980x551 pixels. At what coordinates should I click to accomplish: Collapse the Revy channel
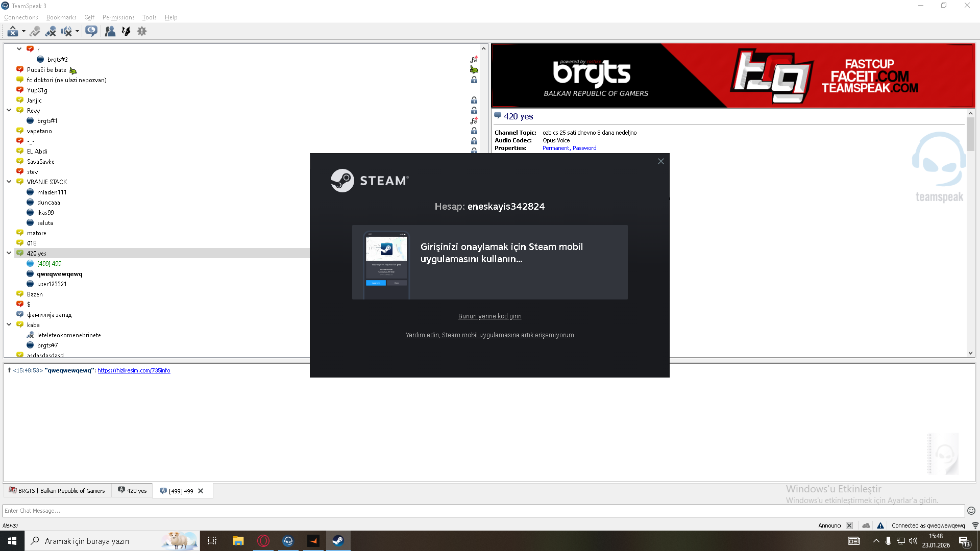pyautogui.click(x=9, y=110)
